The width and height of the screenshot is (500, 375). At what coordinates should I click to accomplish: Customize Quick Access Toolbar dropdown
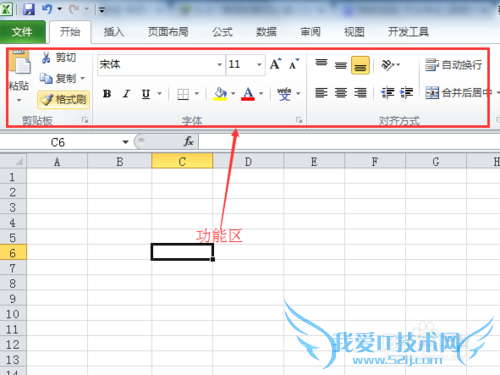(x=102, y=10)
